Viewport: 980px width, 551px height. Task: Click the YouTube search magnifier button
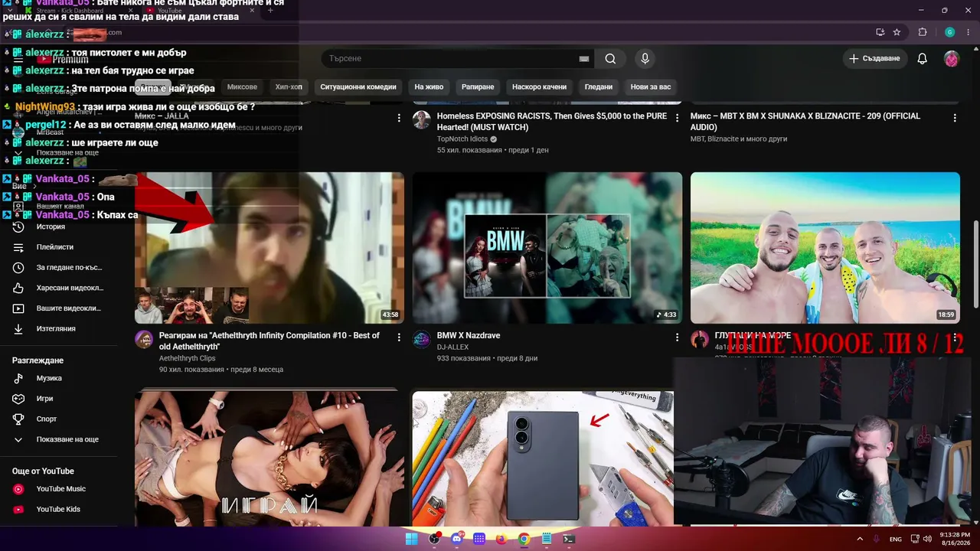(610, 59)
